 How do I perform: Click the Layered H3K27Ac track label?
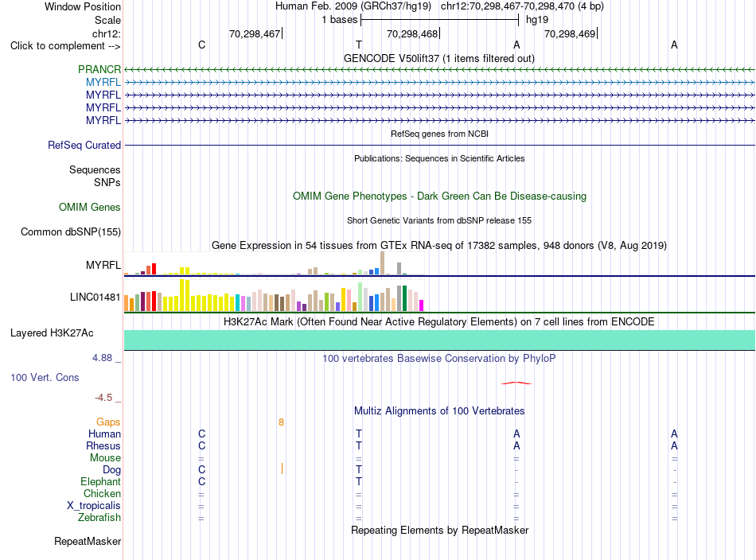pos(52,333)
